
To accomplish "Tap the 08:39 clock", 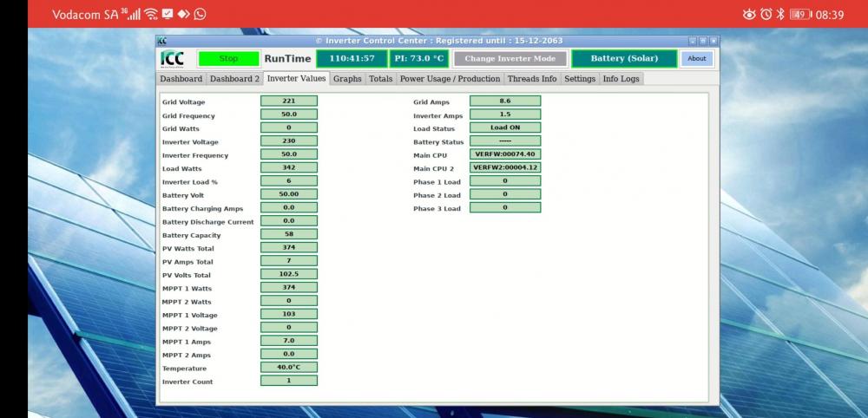I will pos(829,15).
